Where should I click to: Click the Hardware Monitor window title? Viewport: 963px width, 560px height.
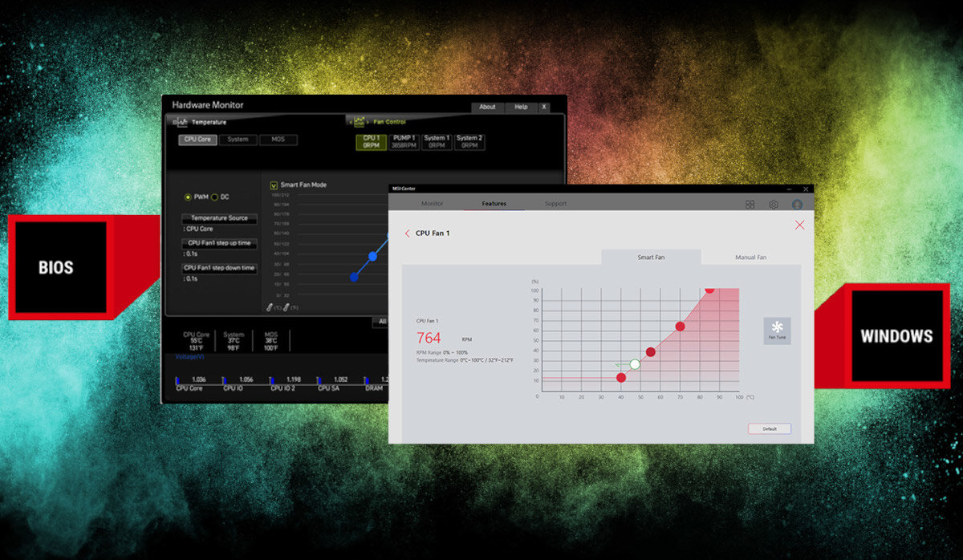point(208,105)
